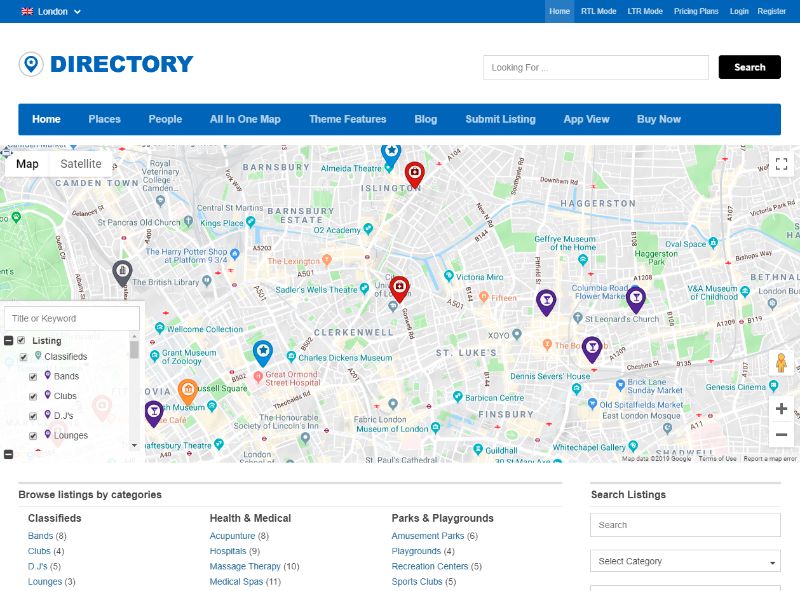Open the Select Category dropdown
This screenshot has height=591, width=800.
[685, 561]
